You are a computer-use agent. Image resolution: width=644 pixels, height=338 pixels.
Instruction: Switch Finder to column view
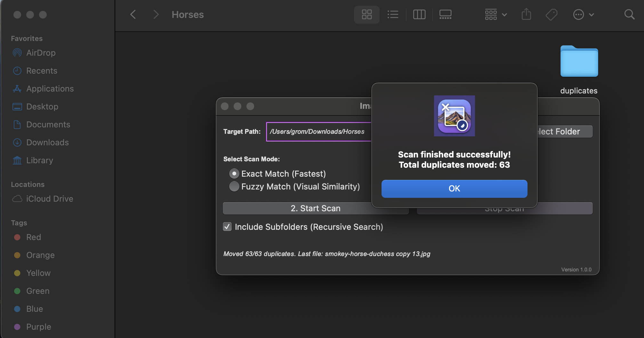[419, 14]
